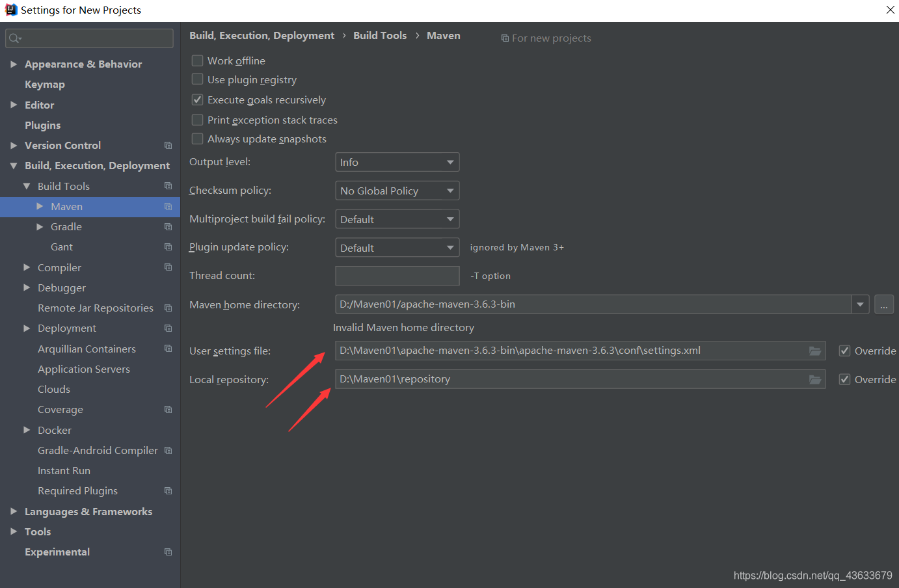Select Plugins in settings tree

pos(42,125)
